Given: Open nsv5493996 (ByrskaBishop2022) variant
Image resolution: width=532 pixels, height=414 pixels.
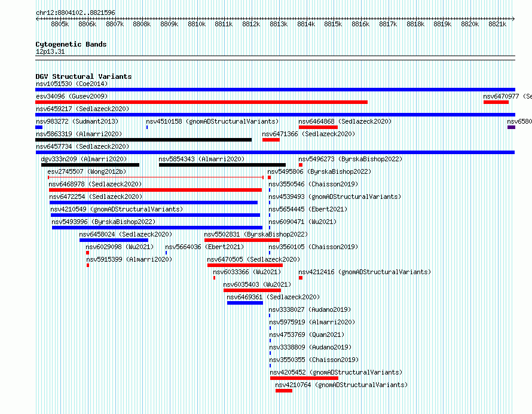Looking at the screenshot, I should 104,222.
